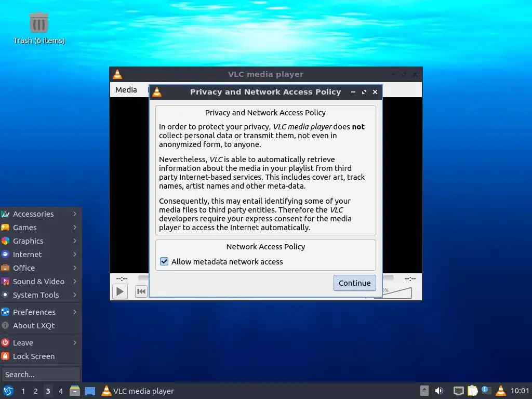Open the Media menu in VLC
Screen dimensions: 532x399
126,90
